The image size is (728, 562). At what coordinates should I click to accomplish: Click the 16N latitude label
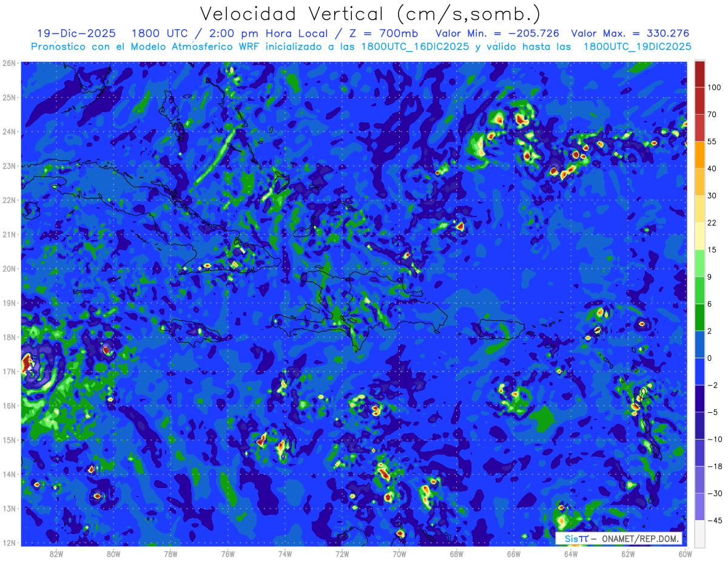click(9, 406)
